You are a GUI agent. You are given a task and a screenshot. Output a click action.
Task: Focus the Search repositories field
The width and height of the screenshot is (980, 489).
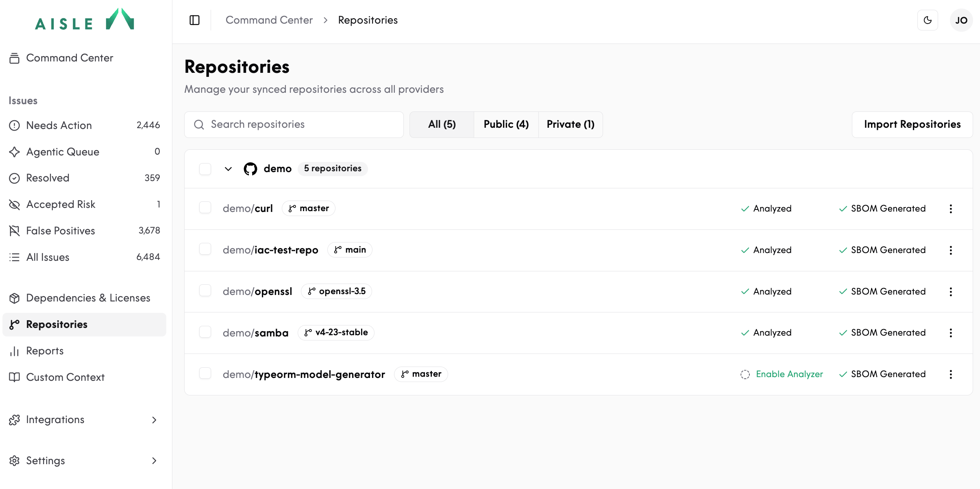tap(294, 124)
